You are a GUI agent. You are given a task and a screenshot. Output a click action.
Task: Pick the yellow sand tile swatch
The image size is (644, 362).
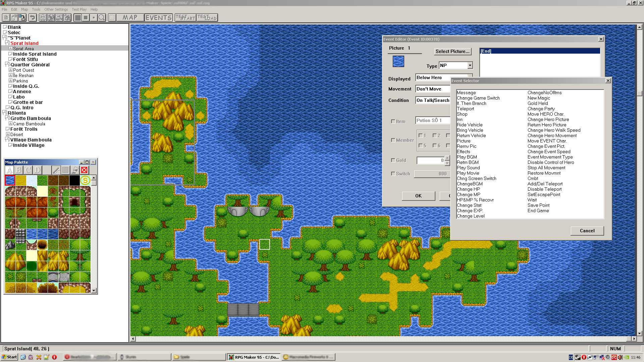[21, 181]
